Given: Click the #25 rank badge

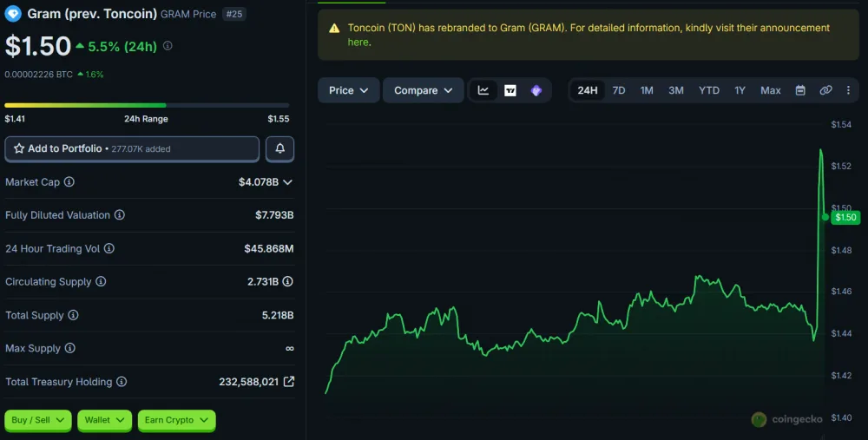Looking at the screenshot, I should [234, 14].
